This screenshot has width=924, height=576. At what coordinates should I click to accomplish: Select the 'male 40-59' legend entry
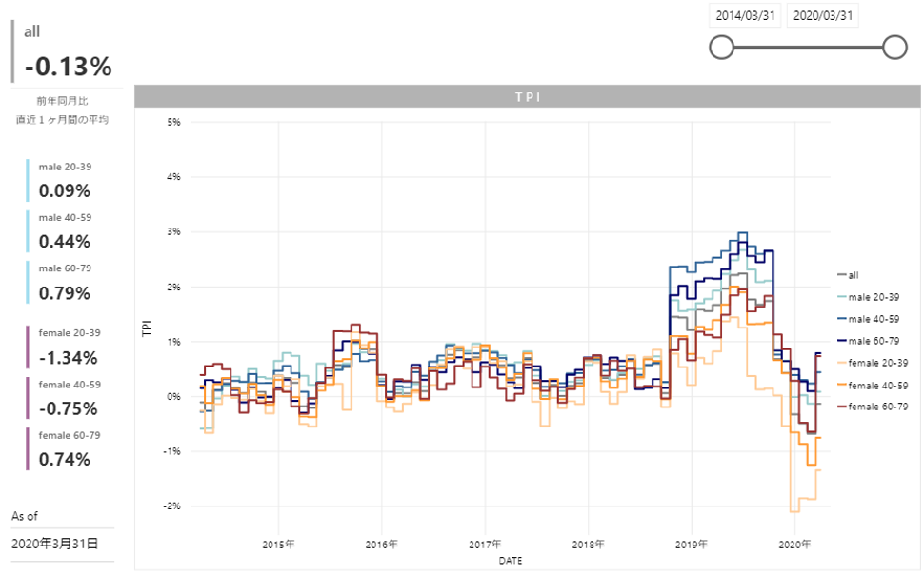[872, 319]
